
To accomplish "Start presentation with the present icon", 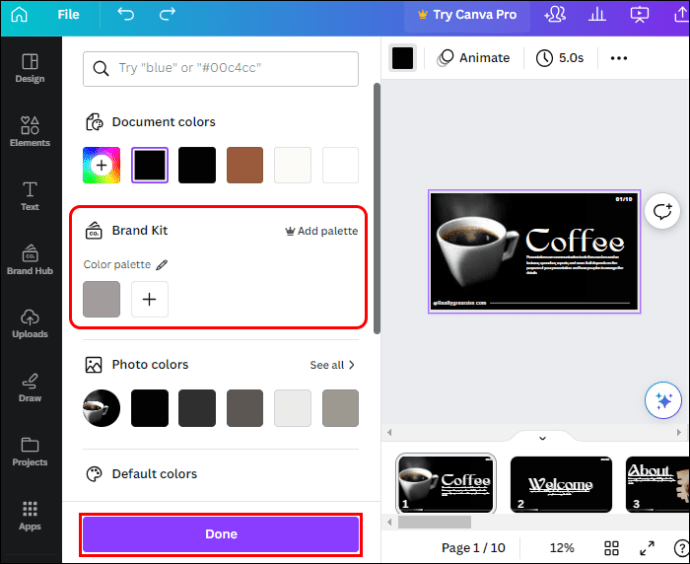I will 639,15.
